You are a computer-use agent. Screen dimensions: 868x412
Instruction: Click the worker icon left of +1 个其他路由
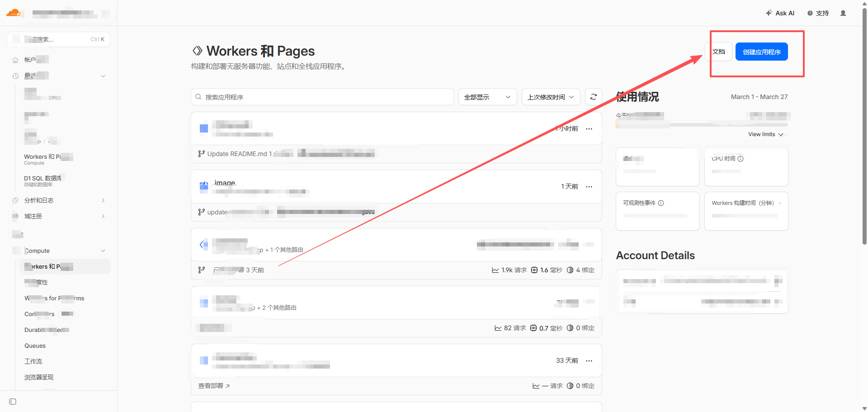[204, 245]
